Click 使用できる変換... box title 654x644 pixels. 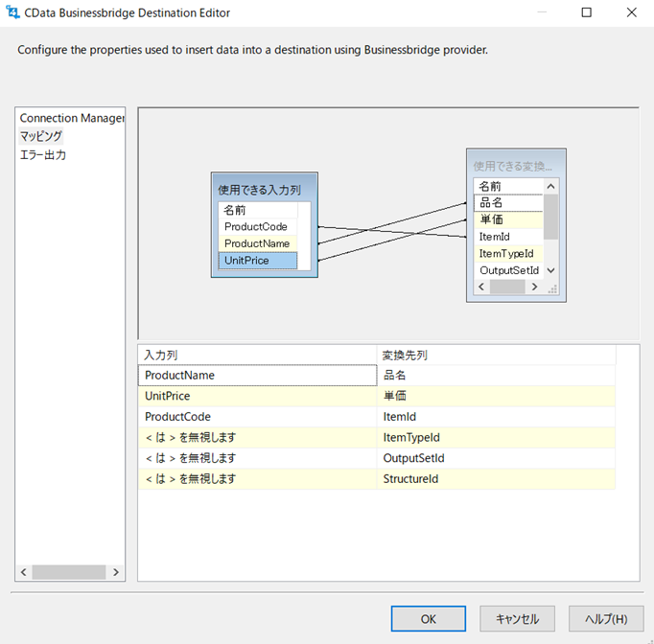pos(513,167)
